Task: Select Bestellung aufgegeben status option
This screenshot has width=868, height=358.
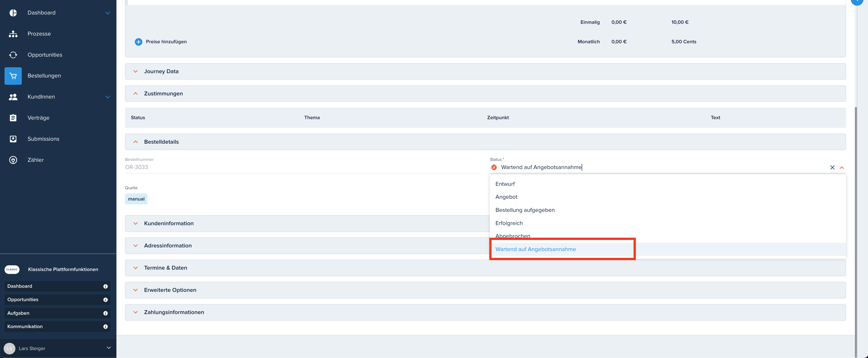Action: (668, 210)
